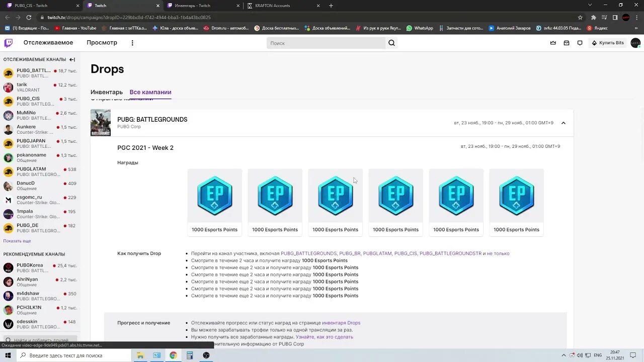Open the Яндекс bookmark
Screen dimensions: 644x362
(597, 28)
